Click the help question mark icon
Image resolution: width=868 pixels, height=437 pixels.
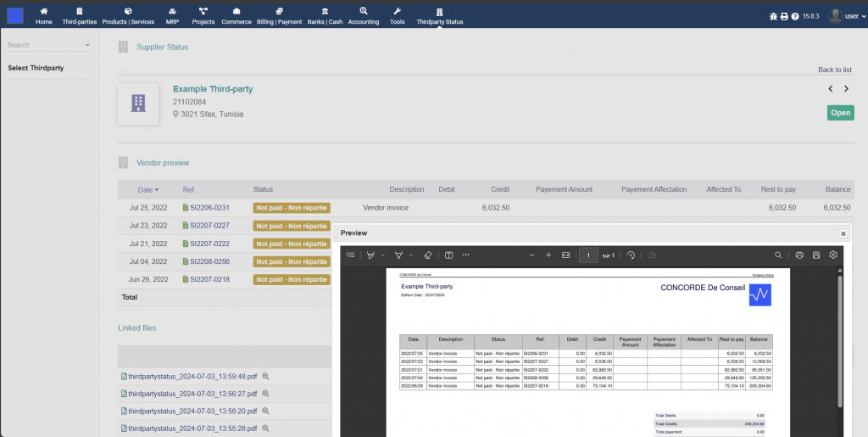point(794,16)
